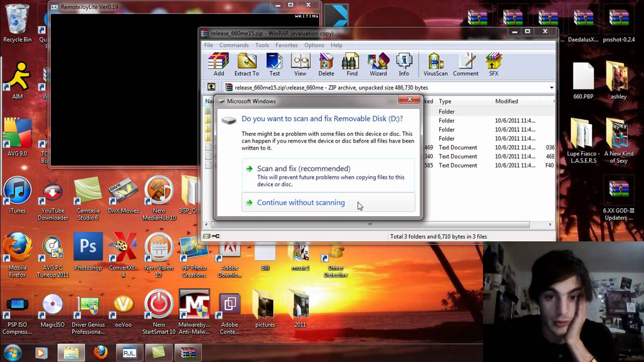
Task: Click the SFX toolbar icon
Action: [x=494, y=64]
